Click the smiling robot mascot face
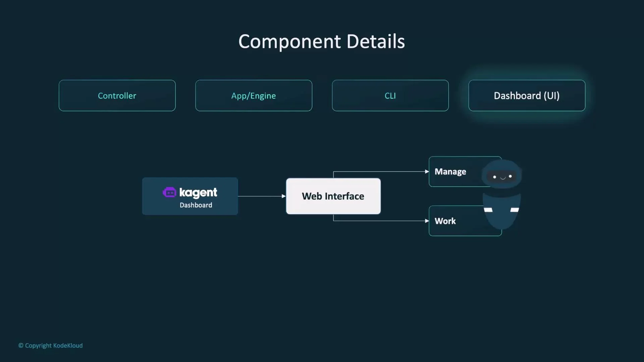The image size is (644, 362). [x=502, y=176]
